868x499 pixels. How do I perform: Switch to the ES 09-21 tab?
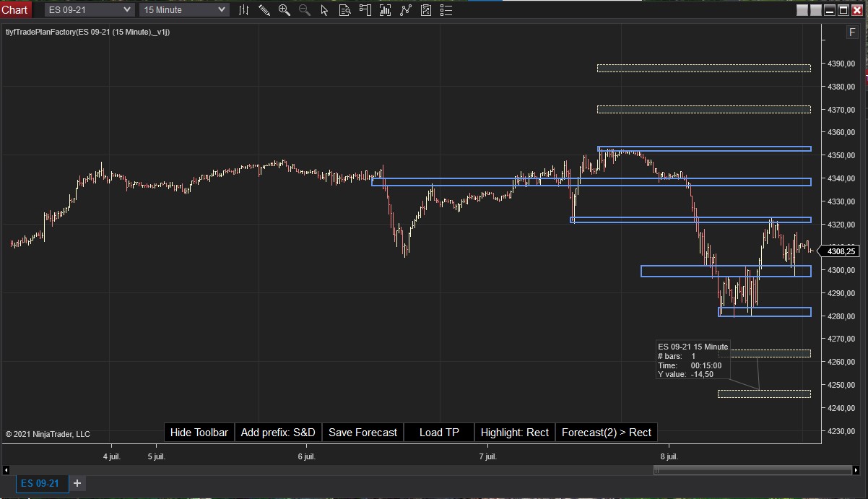[41, 483]
